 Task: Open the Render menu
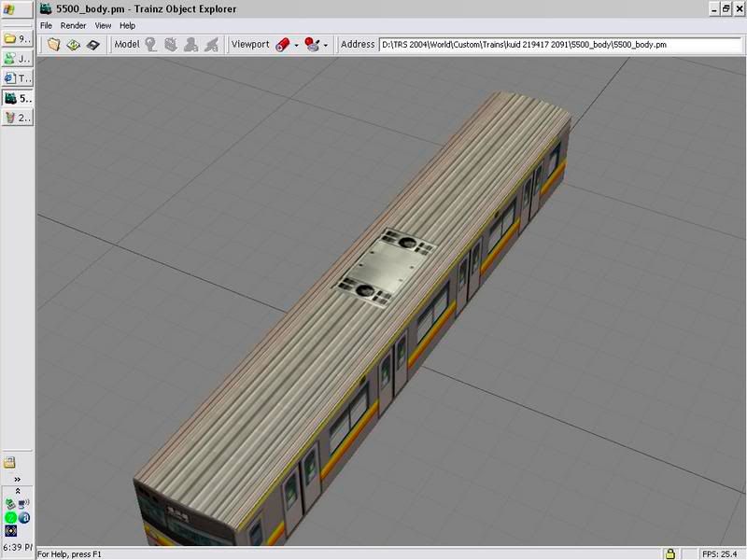[73, 26]
